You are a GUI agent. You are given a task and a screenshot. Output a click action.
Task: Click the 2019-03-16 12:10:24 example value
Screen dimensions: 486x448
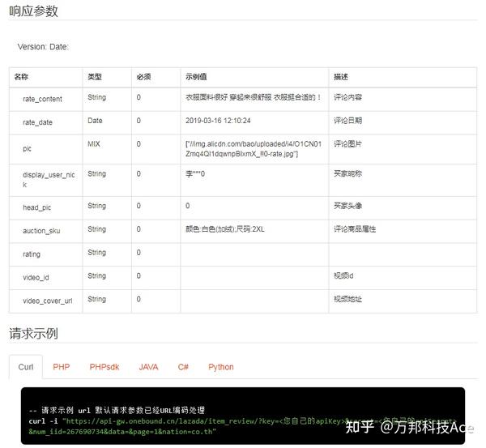point(218,121)
